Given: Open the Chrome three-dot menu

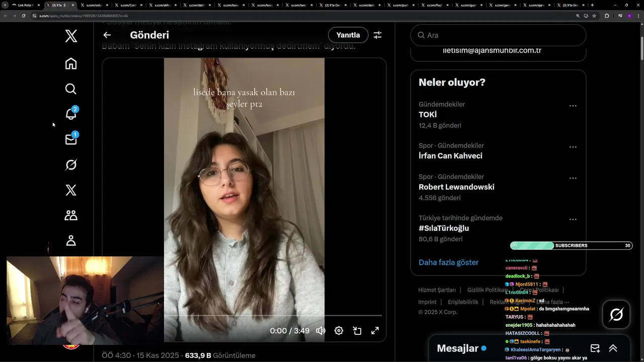Looking at the screenshot, I should click(638, 16).
